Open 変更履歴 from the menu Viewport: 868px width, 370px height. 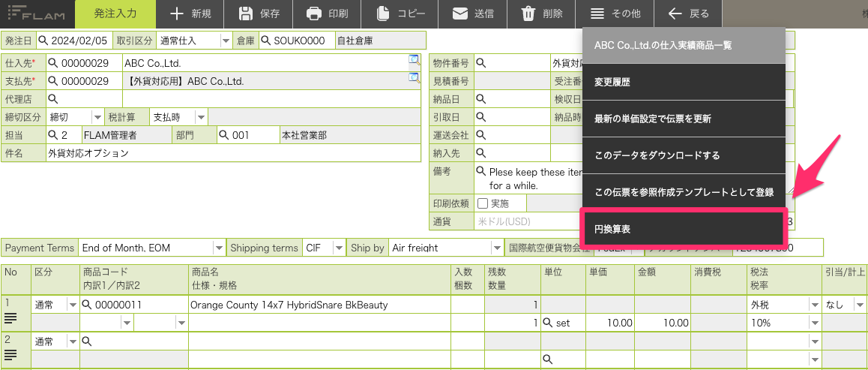pyautogui.click(x=684, y=82)
